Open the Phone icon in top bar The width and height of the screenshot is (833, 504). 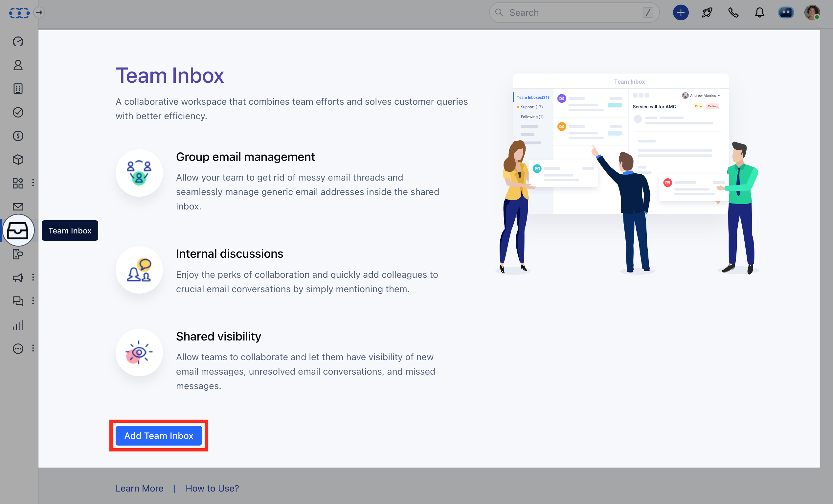point(733,12)
